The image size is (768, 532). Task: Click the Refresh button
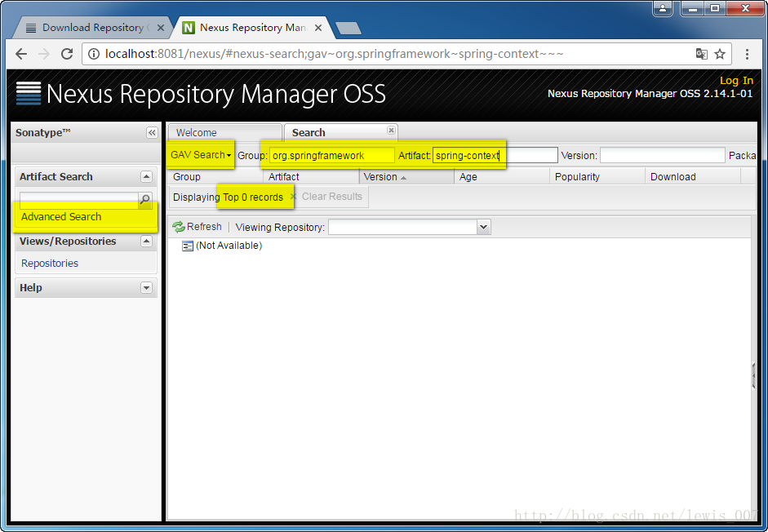click(197, 227)
